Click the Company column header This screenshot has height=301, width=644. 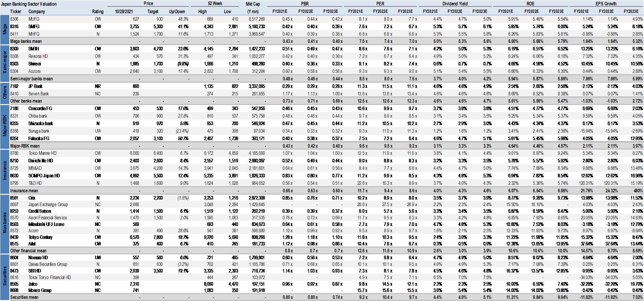point(37,11)
